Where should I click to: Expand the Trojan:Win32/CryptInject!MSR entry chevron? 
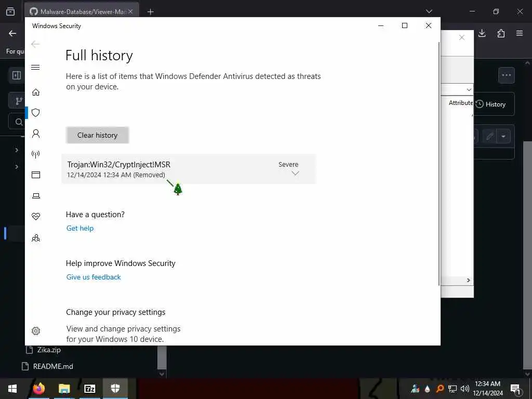(295, 173)
